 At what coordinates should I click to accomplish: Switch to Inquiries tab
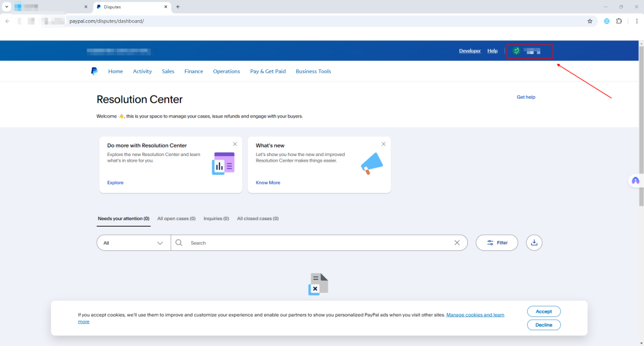point(216,219)
